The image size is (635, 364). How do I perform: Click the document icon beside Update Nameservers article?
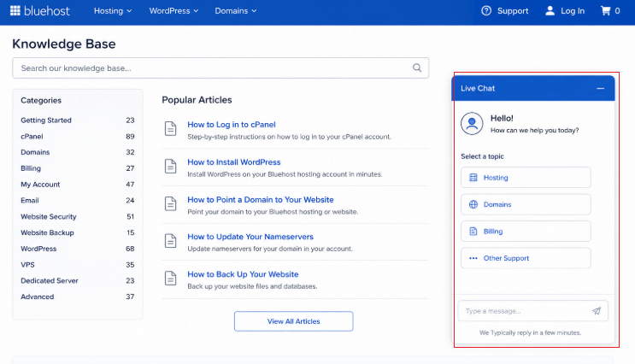[x=170, y=241]
